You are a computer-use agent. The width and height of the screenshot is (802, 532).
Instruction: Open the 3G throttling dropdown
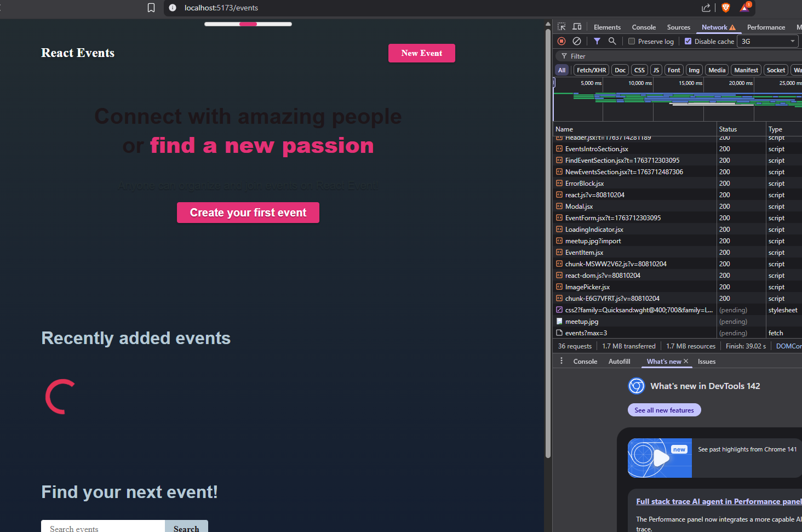click(x=769, y=42)
